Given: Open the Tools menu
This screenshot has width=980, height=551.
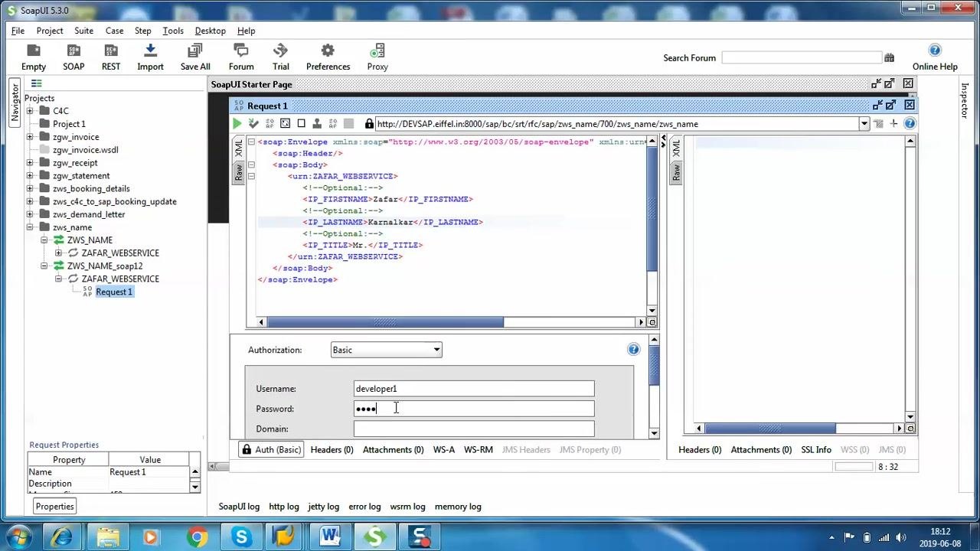Looking at the screenshot, I should (173, 31).
